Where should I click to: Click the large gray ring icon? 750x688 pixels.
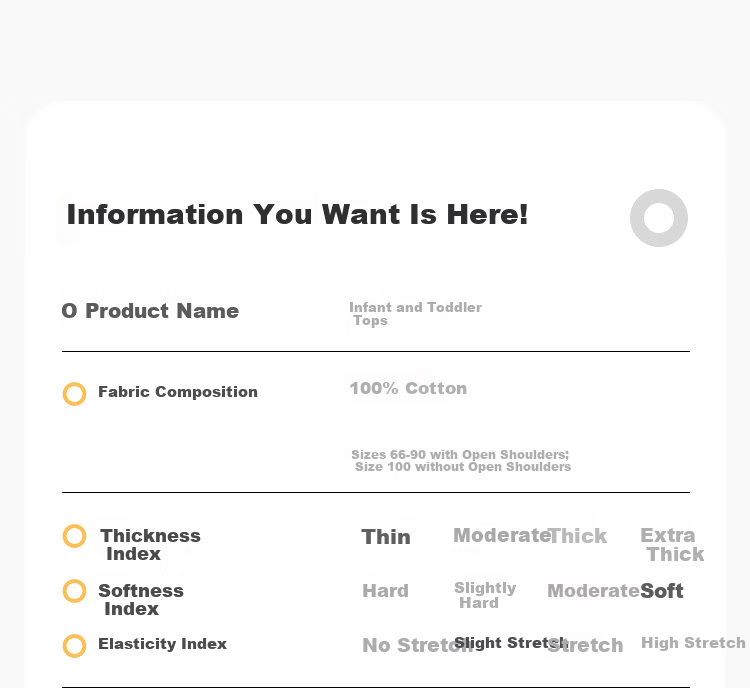pyautogui.click(x=659, y=218)
